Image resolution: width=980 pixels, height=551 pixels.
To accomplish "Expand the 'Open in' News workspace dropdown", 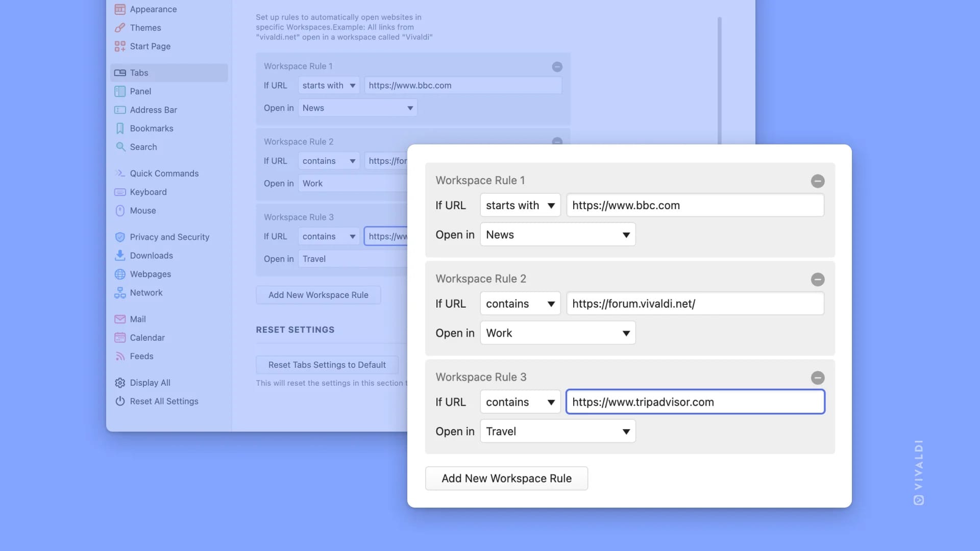I will tap(557, 234).
